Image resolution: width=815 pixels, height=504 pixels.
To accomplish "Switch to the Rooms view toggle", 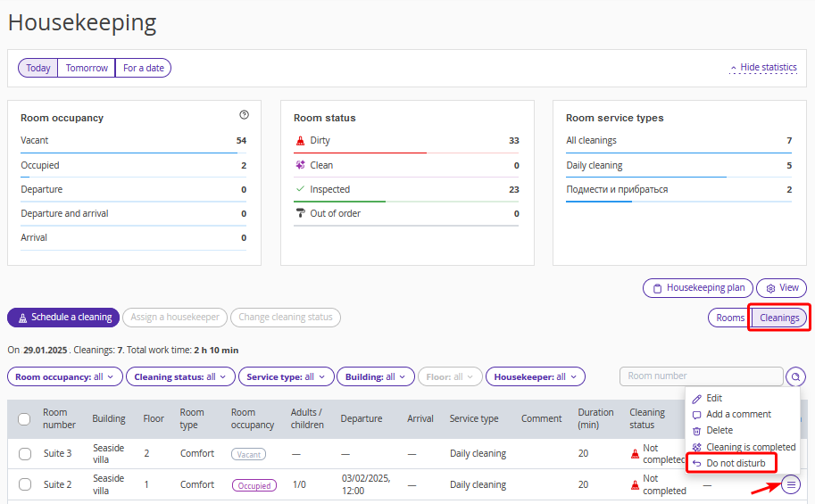I will pos(729,318).
